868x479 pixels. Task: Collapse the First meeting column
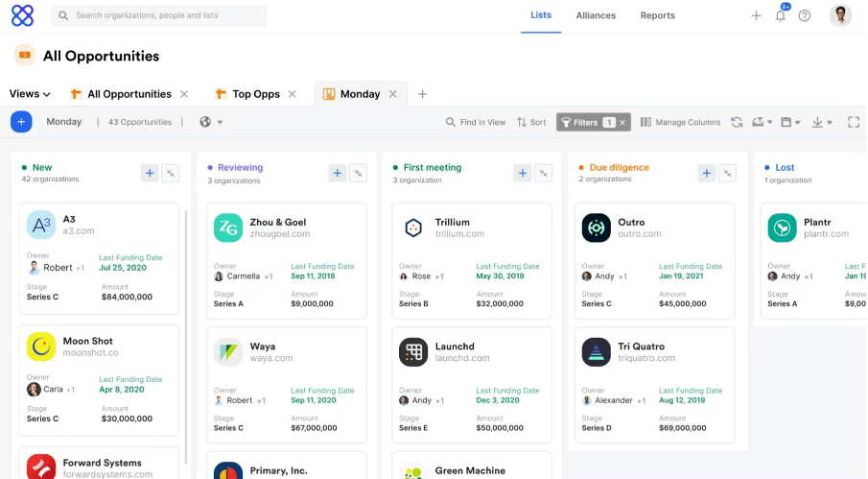tap(543, 173)
